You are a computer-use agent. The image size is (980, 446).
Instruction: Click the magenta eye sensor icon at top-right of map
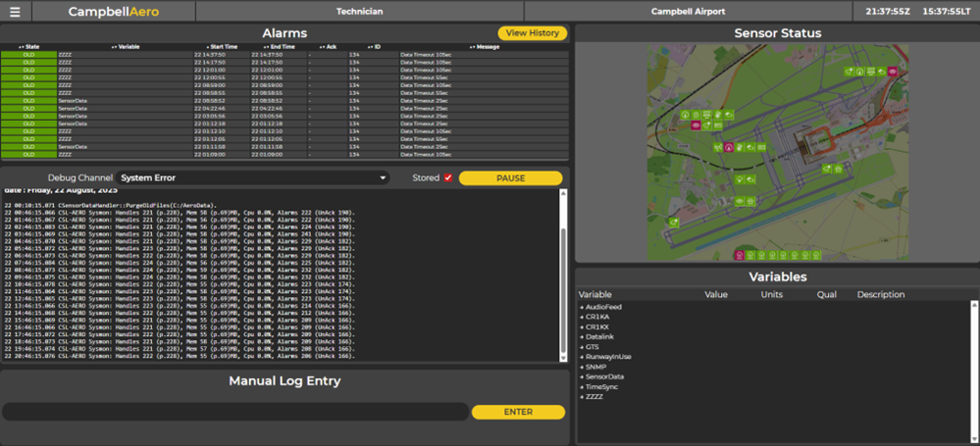coord(893,72)
